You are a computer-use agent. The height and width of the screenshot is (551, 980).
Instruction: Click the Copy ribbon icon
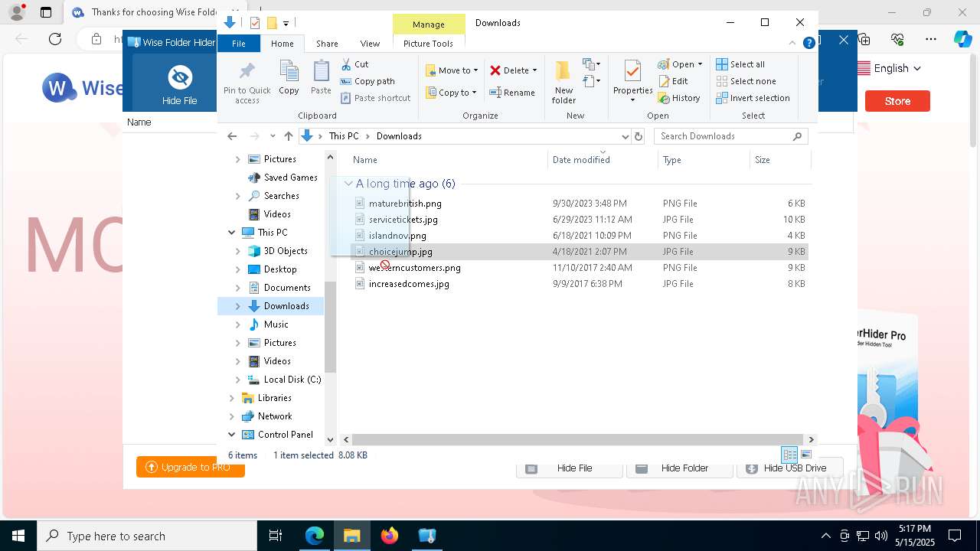pos(289,71)
